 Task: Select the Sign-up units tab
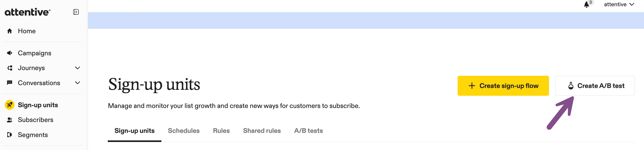click(x=135, y=131)
